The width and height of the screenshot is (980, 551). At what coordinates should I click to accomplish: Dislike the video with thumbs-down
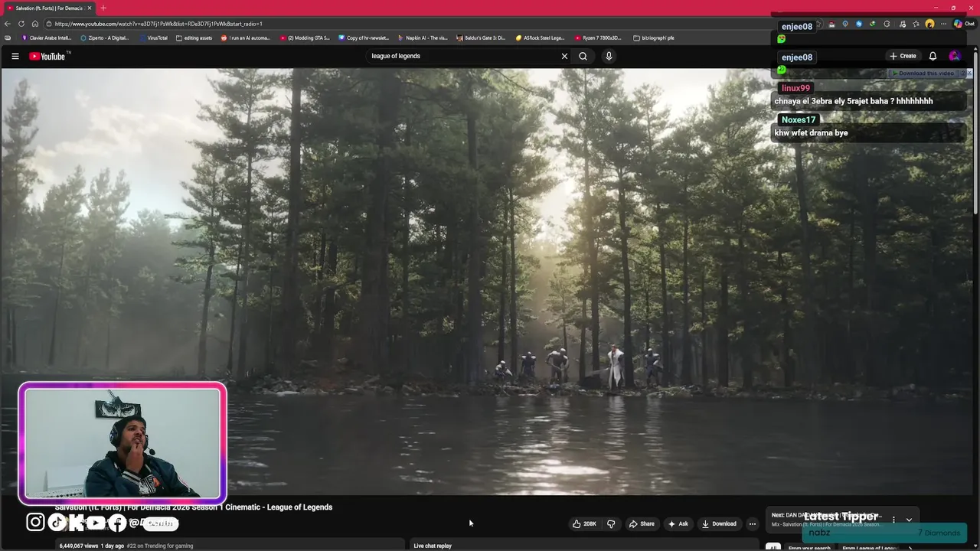(611, 524)
